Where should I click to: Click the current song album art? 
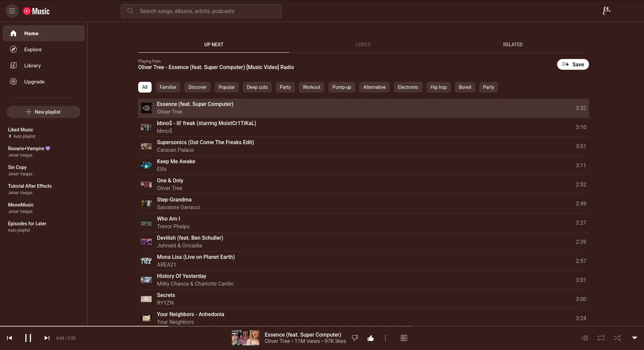click(246, 338)
